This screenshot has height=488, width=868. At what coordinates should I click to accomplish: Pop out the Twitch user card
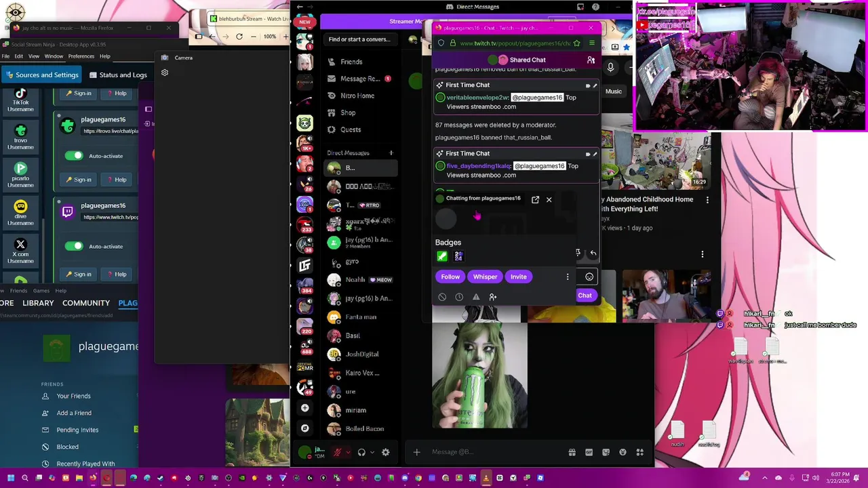(x=535, y=199)
